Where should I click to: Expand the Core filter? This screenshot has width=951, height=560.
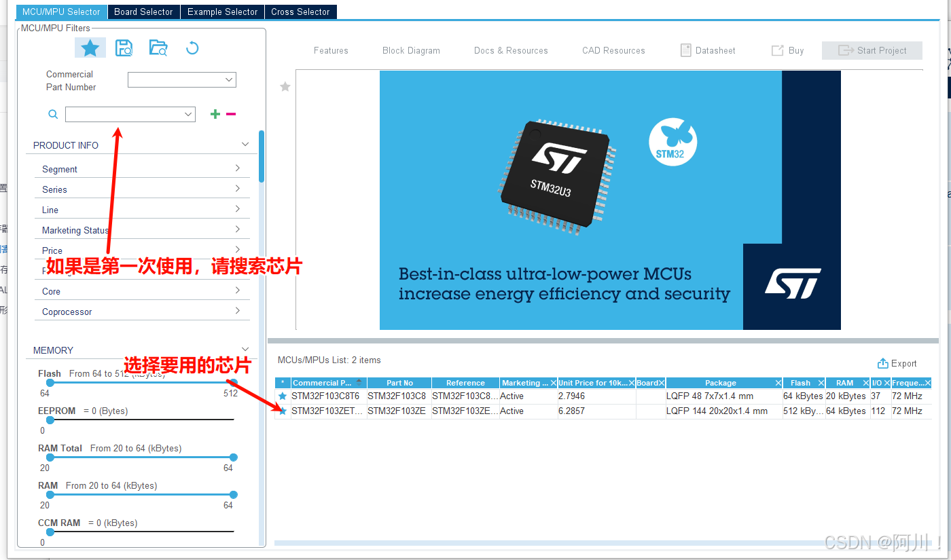pos(237,291)
